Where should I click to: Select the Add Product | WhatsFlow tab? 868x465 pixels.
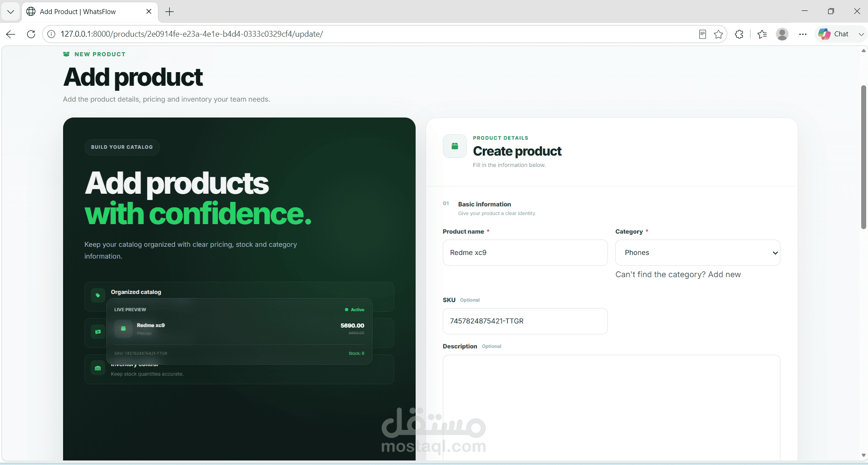click(x=89, y=11)
